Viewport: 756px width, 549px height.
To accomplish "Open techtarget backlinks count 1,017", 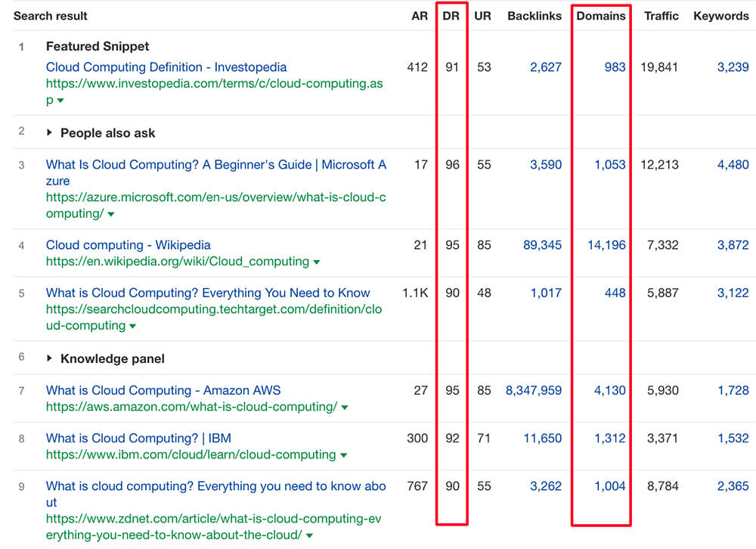I will coord(546,293).
